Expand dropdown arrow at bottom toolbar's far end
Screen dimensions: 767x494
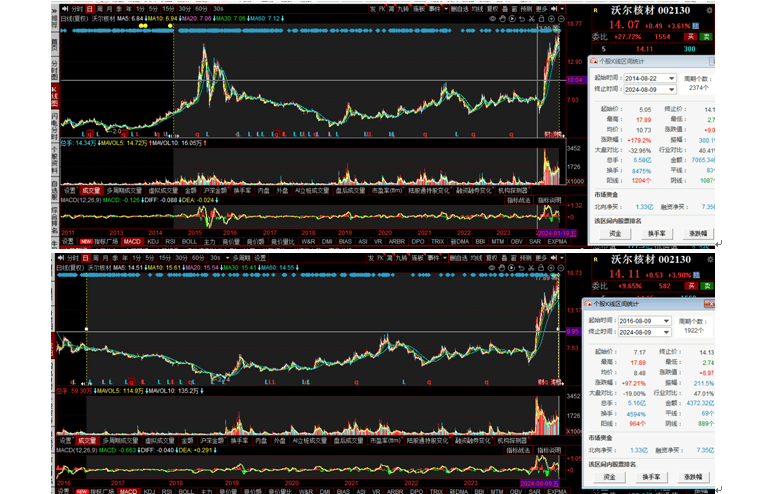(x=562, y=258)
